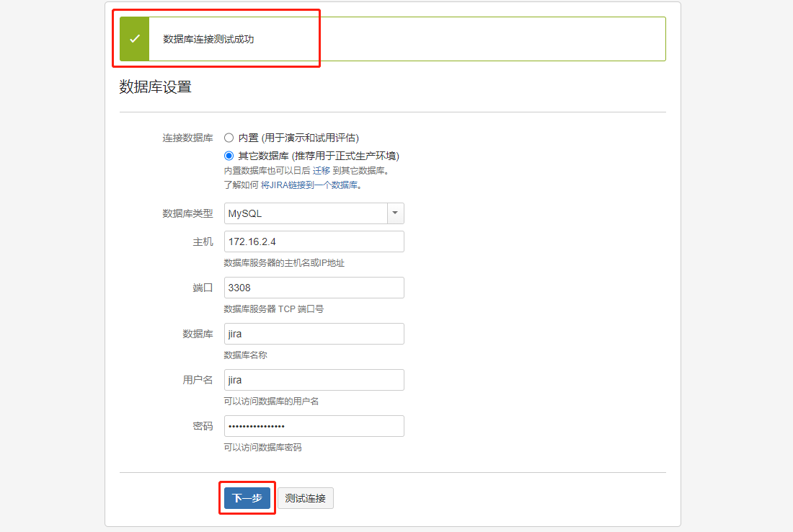The height and width of the screenshot is (532, 793).
Task: Click the 密码 label
Action: pyautogui.click(x=203, y=426)
